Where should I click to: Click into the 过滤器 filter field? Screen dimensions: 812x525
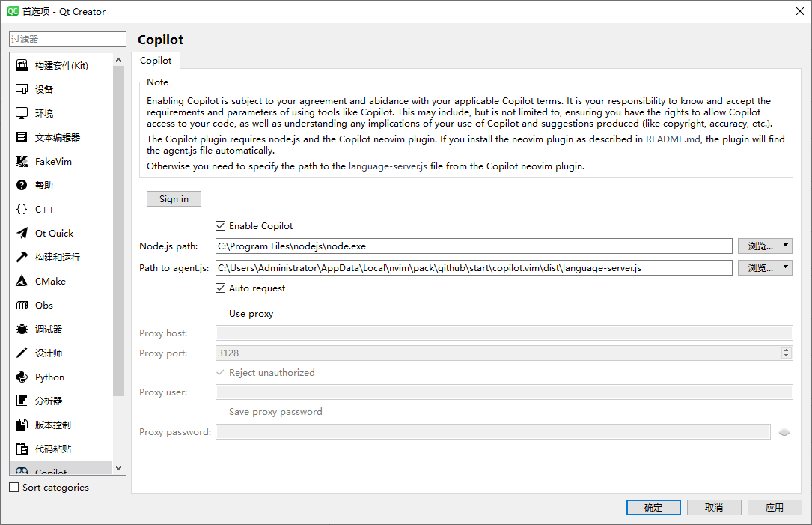click(68, 39)
